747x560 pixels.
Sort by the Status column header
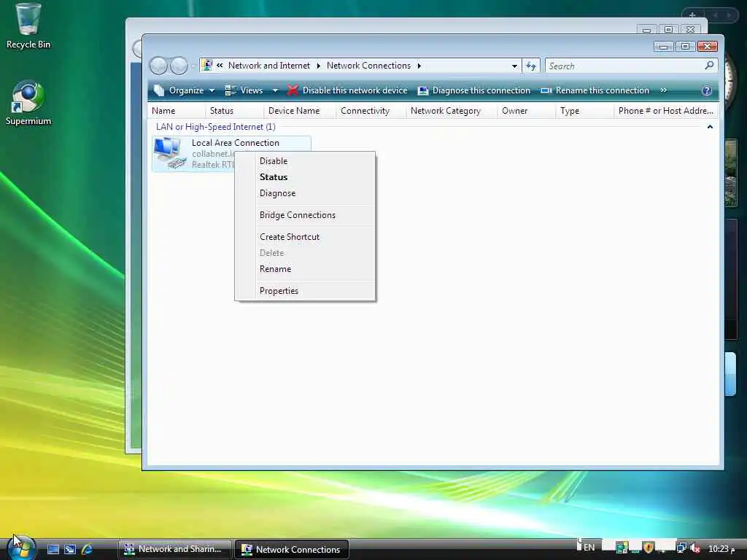coord(234,111)
